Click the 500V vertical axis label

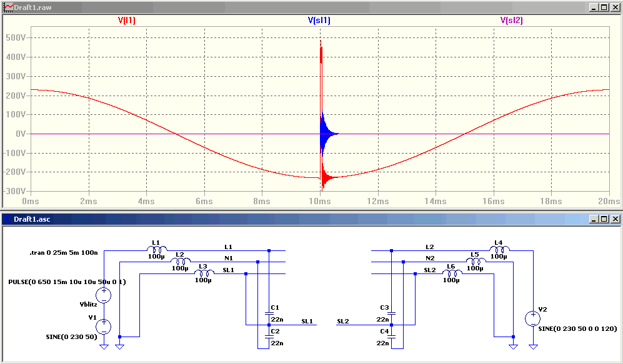(x=16, y=37)
